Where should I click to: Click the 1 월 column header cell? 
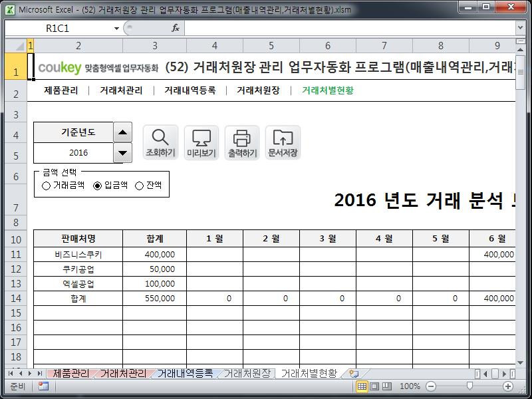tap(215, 239)
